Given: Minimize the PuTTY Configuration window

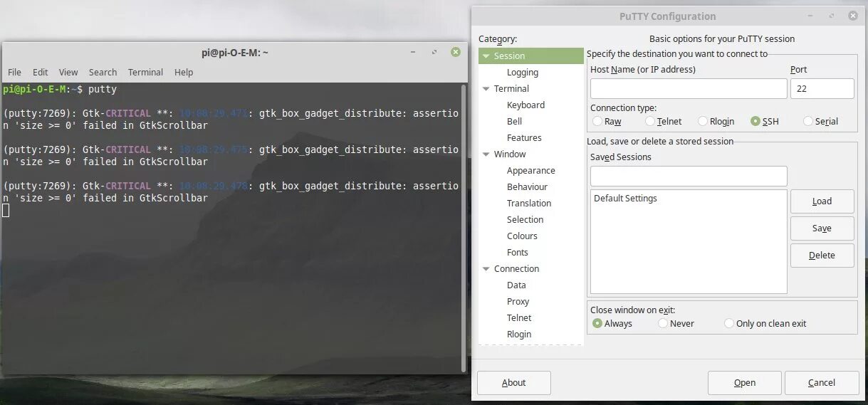Looking at the screenshot, I should pos(811,16).
